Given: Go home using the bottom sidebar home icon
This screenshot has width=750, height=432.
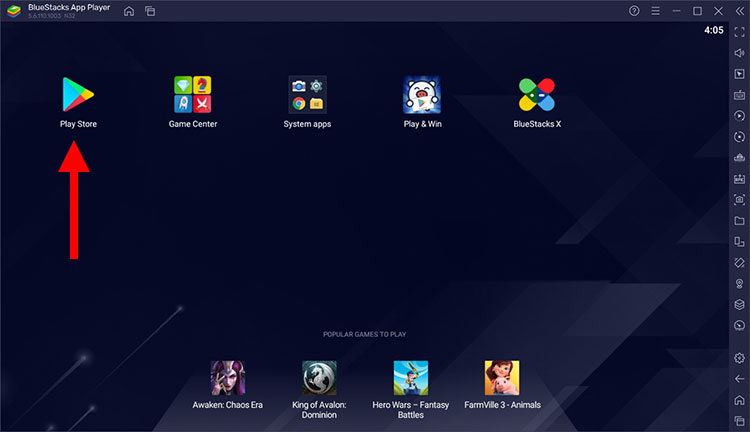Looking at the screenshot, I should coord(739,400).
